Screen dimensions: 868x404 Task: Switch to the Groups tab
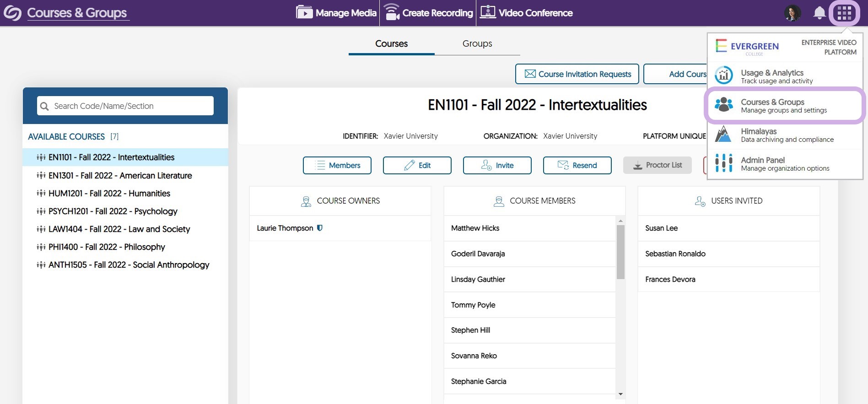pos(477,43)
